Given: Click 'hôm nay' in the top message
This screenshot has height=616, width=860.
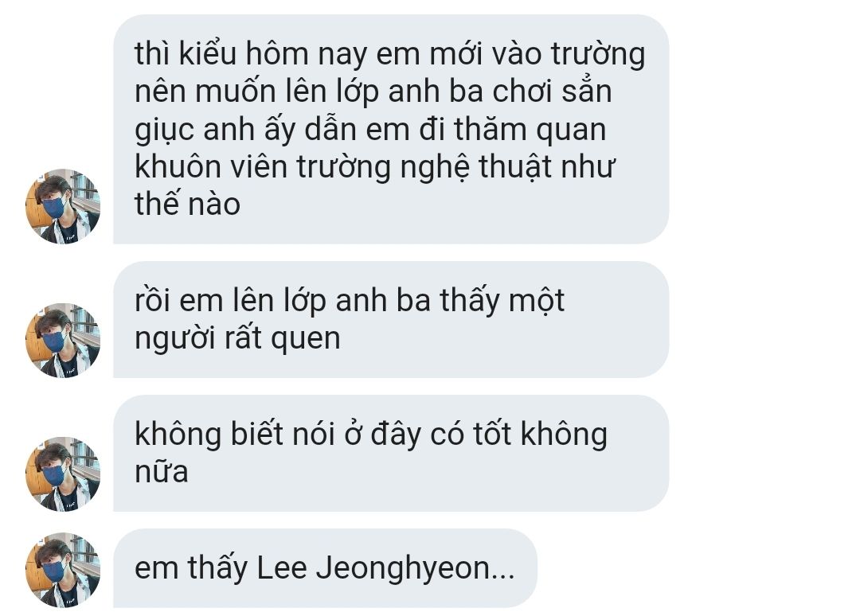Looking at the screenshot, I should pyautogui.click(x=305, y=55).
